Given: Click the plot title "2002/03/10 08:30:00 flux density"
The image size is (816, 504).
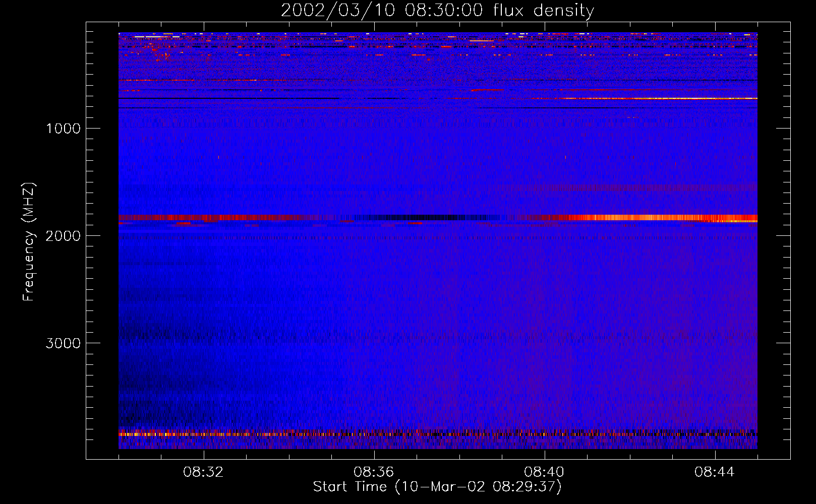Looking at the screenshot, I should [x=437, y=11].
